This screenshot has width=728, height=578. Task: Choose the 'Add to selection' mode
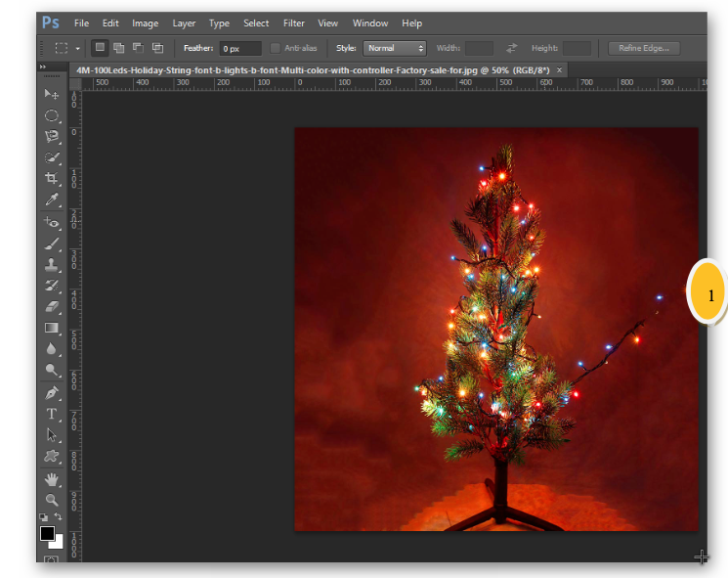tap(119, 48)
